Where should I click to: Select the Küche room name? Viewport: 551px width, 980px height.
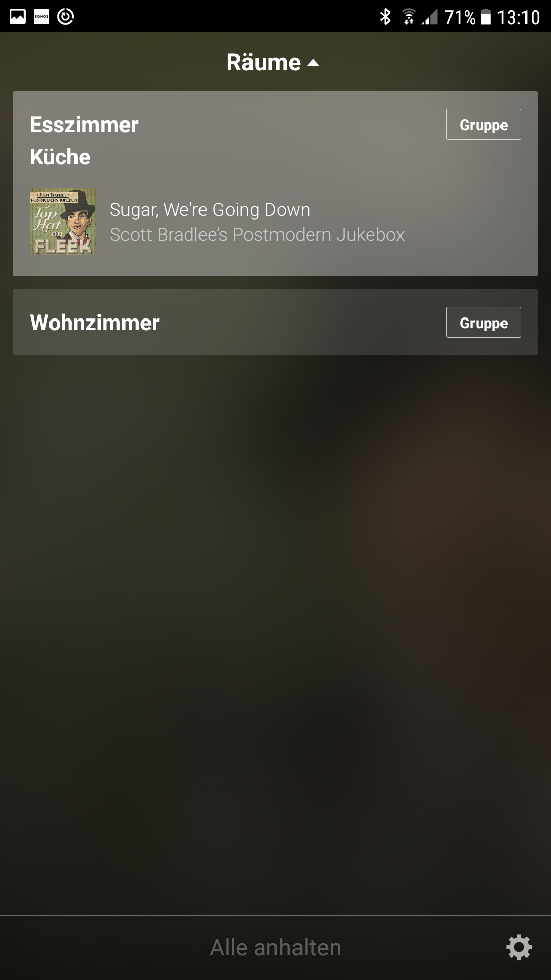(x=60, y=157)
